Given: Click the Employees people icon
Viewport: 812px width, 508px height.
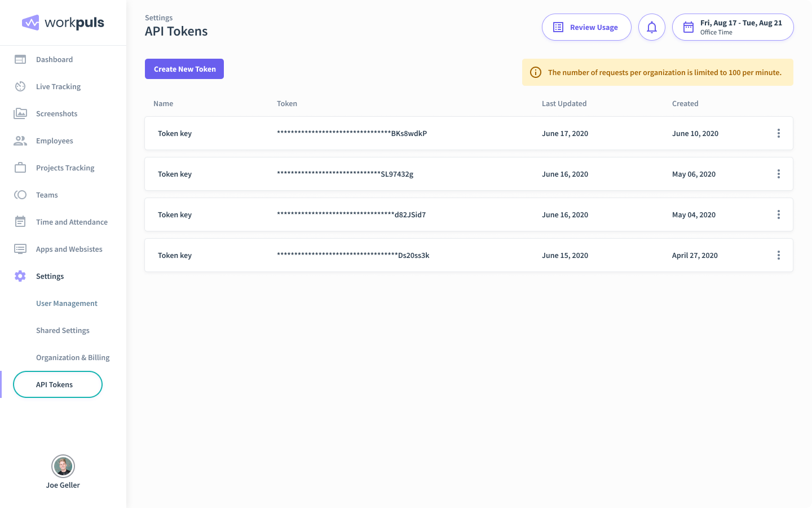Looking at the screenshot, I should point(20,141).
